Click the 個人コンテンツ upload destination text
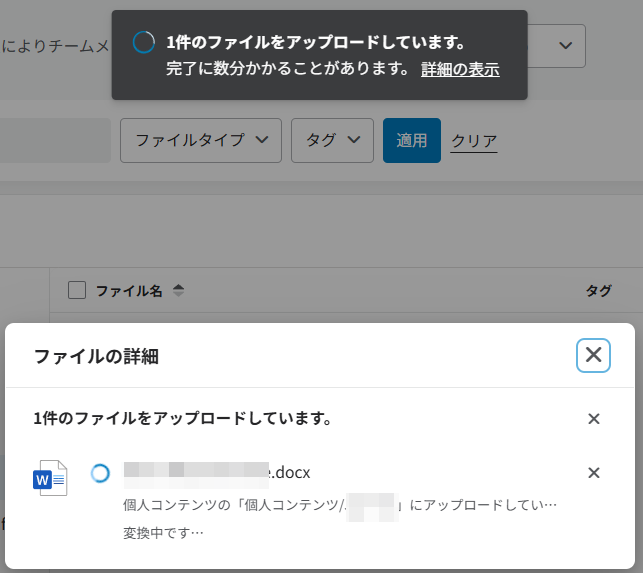643x573 pixels. pyautogui.click(x=340, y=505)
